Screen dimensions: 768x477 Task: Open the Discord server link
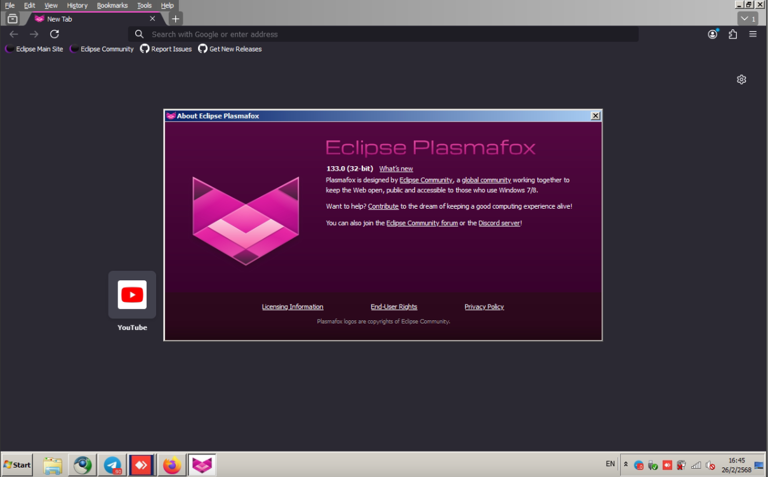click(499, 223)
